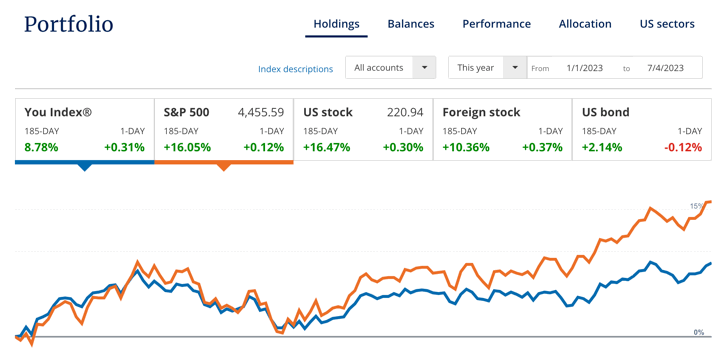Click the orange triangle marker under S&P 500
The width and height of the screenshot is (720, 361).
(224, 167)
